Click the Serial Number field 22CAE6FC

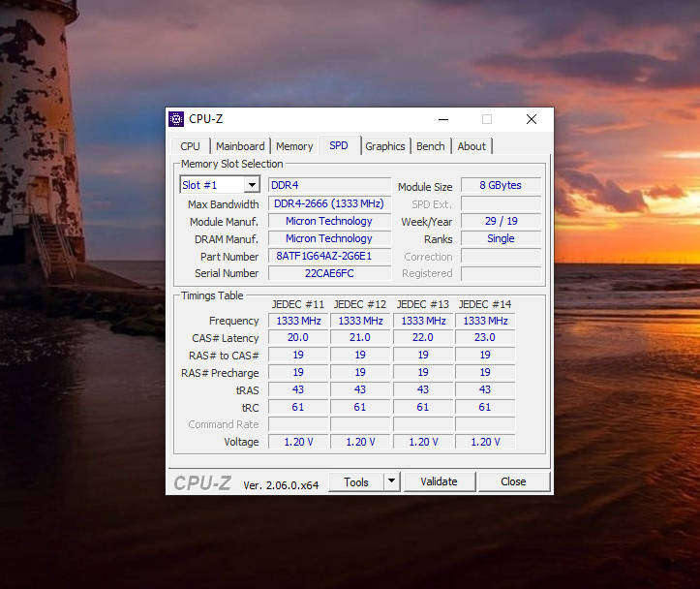click(329, 273)
